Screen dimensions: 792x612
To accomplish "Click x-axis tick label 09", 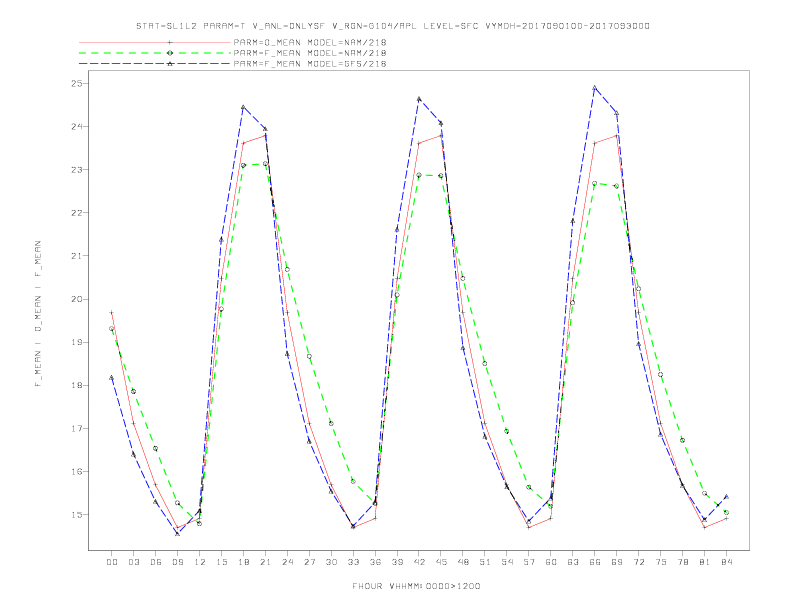I will 177,562.
